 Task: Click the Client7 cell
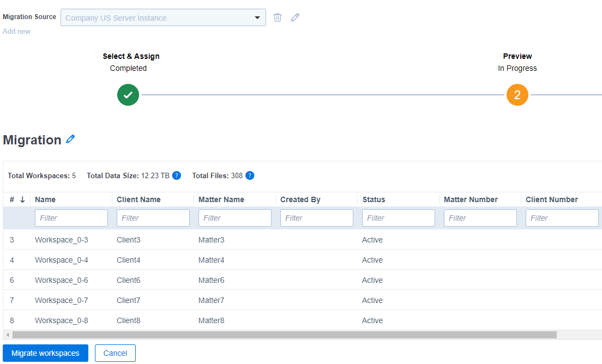click(129, 300)
